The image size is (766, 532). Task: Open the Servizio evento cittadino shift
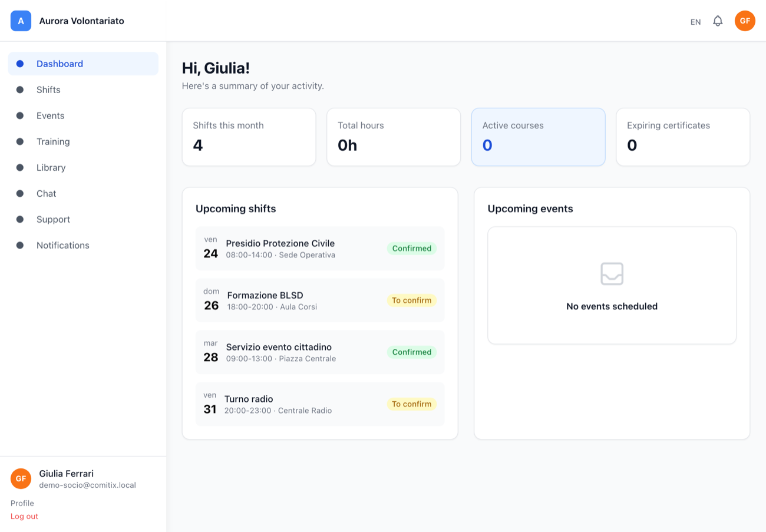320,352
